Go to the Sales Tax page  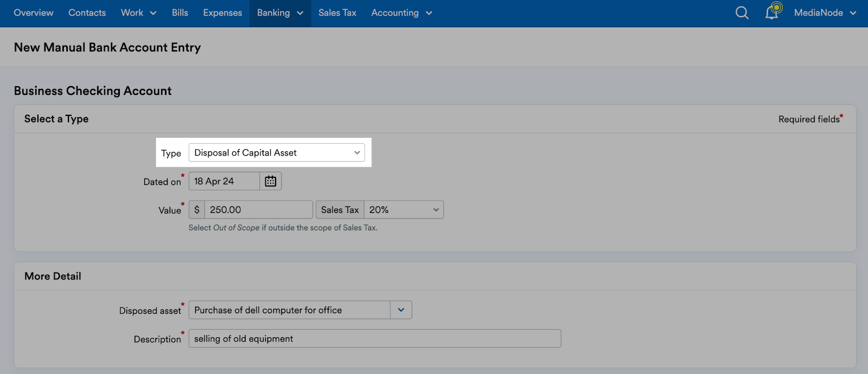coord(337,12)
